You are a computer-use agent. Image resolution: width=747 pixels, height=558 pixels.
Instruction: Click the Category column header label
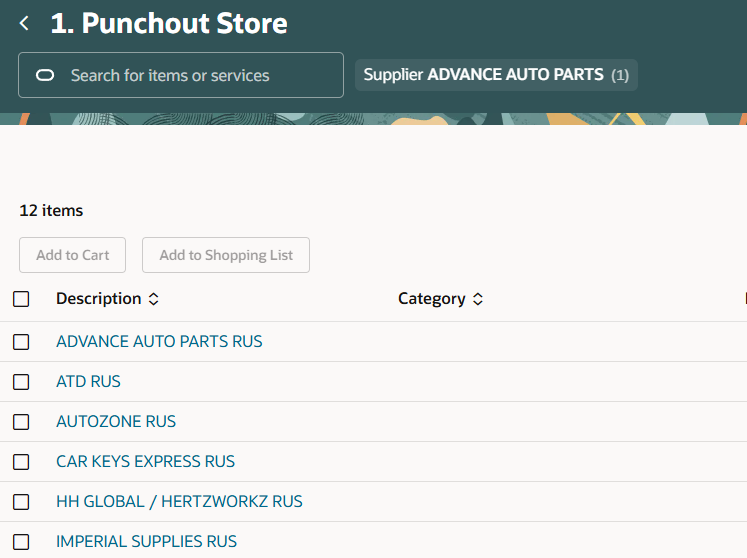[x=432, y=298]
